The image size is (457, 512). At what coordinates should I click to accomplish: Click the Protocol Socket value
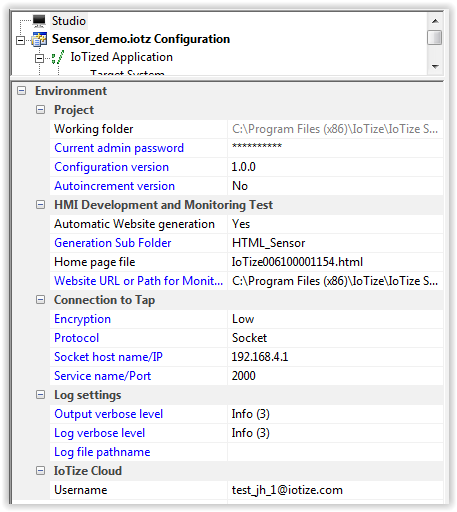[x=335, y=338]
